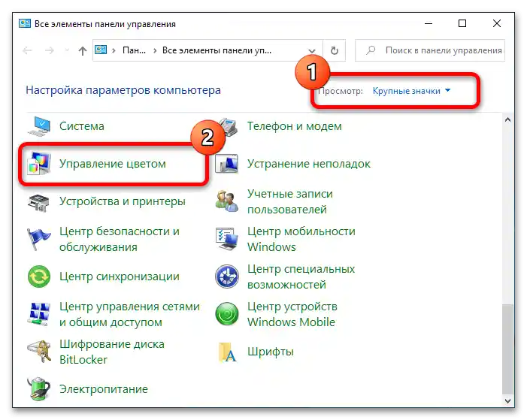This screenshot has height=420, width=527.
Task: Minimize the control panel window
Action: (x=429, y=23)
